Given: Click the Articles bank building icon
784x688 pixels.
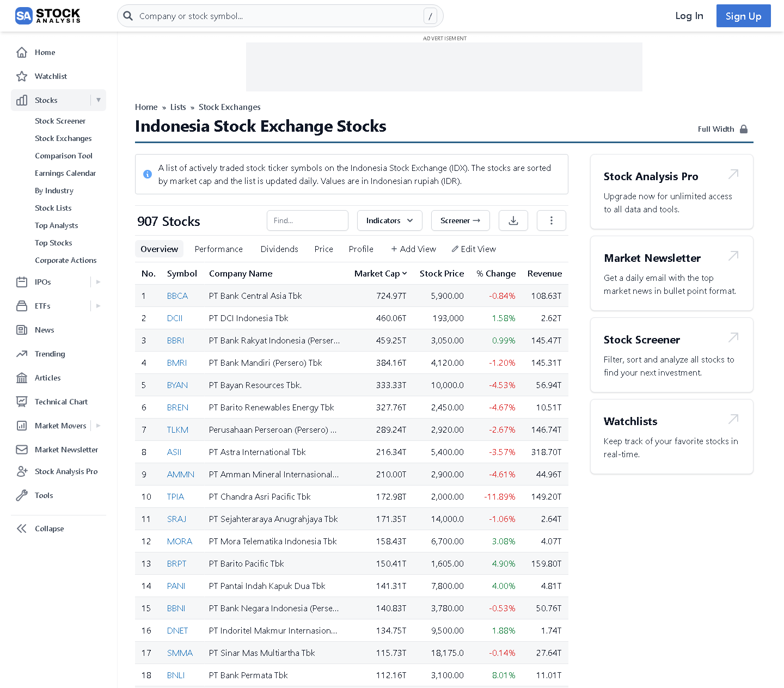Looking at the screenshot, I should click(22, 378).
